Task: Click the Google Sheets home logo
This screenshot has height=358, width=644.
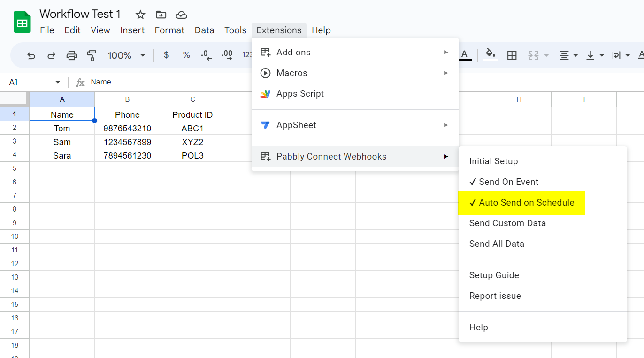Action: [x=22, y=22]
